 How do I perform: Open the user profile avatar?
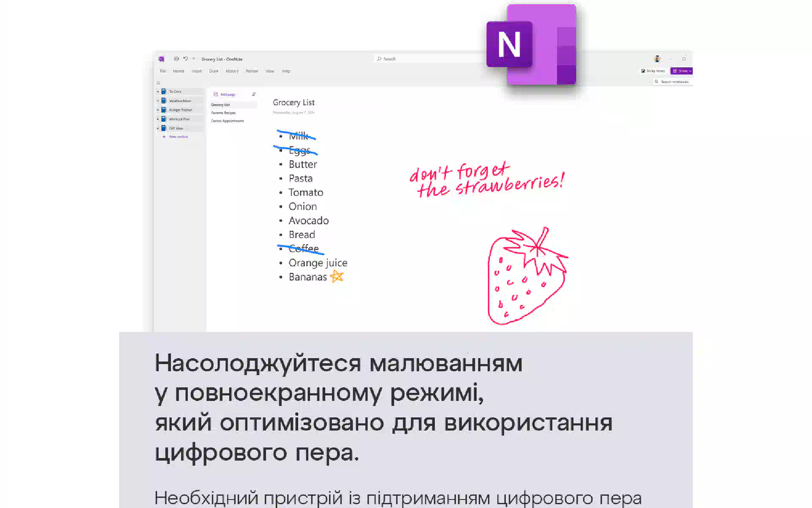(657, 59)
